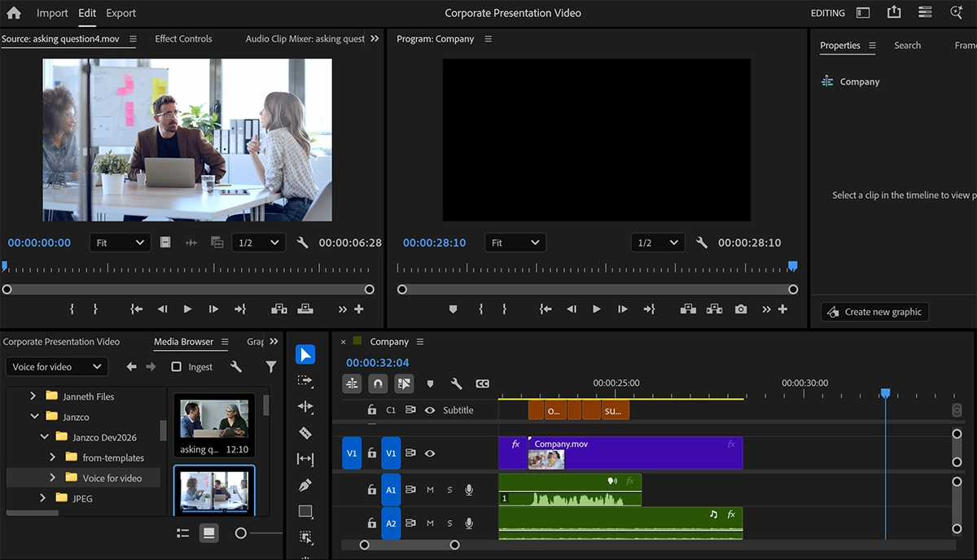Step forward one frame in Program monitor
The height and width of the screenshot is (560, 977).
click(x=623, y=309)
